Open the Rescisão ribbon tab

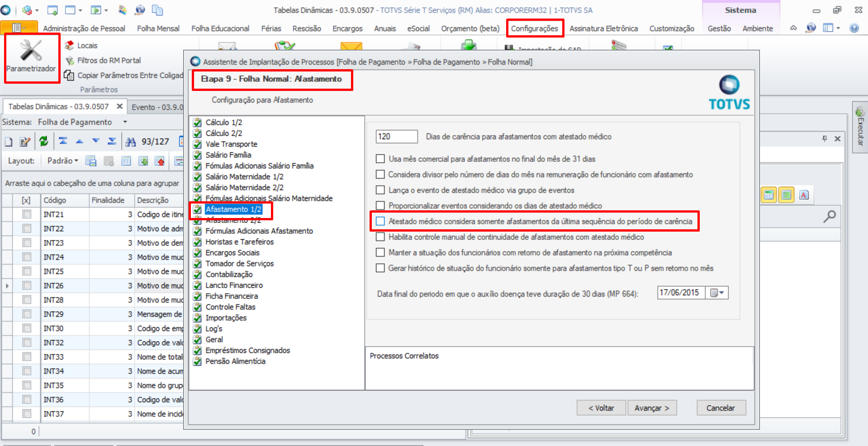tap(307, 28)
